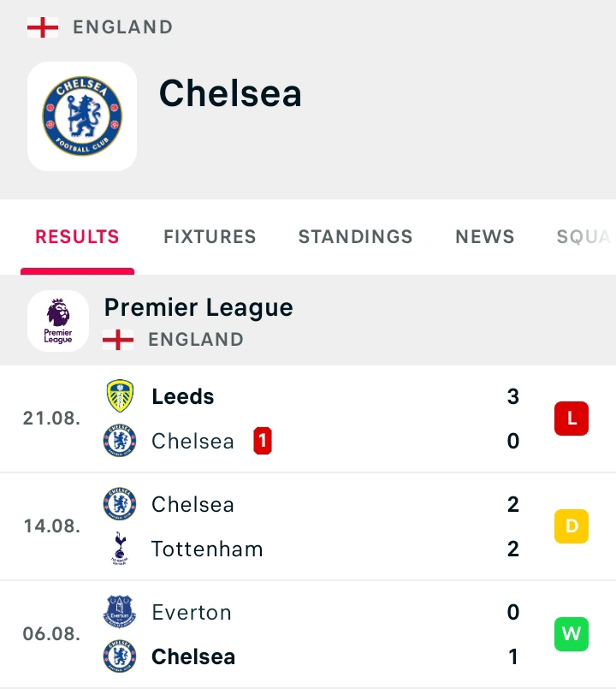The width and height of the screenshot is (616, 689).
Task: Select the Results tab
Action: [77, 237]
